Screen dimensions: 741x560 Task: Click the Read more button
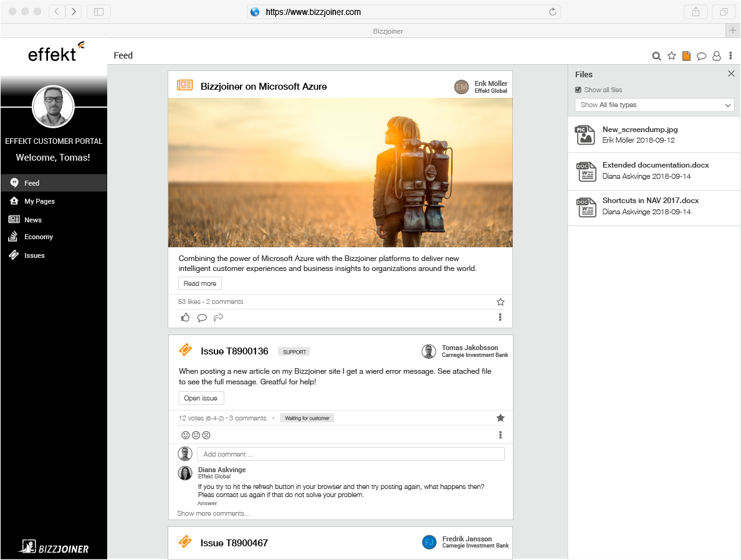(x=200, y=283)
